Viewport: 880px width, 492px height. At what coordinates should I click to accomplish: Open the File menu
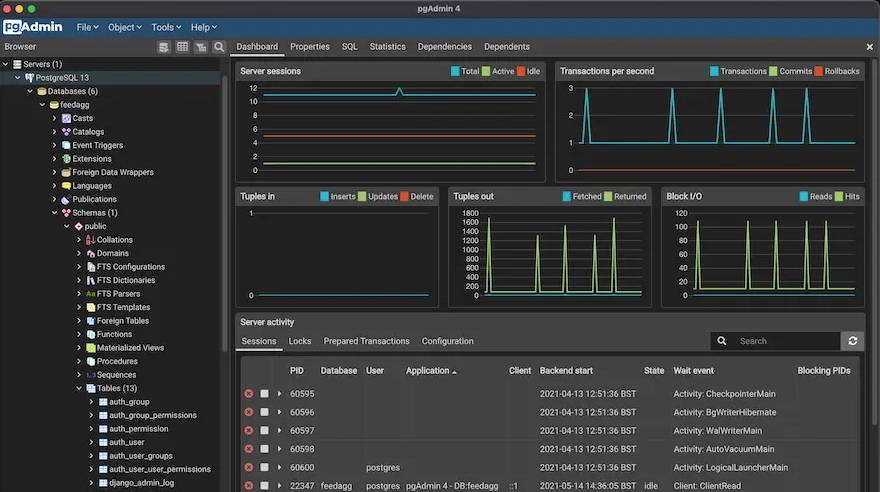pyautogui.click(x=88, y=27)
